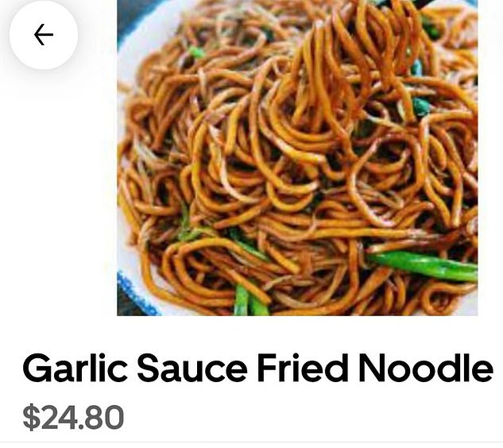
Task: Click the gray divider line below the price
Action: coord(251,442)
